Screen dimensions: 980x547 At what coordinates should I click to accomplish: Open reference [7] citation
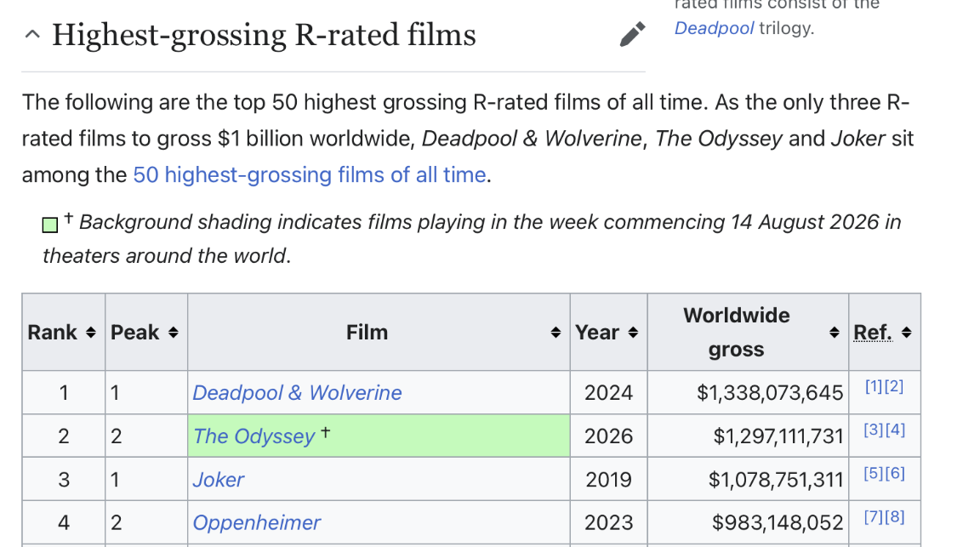(873, 517)
